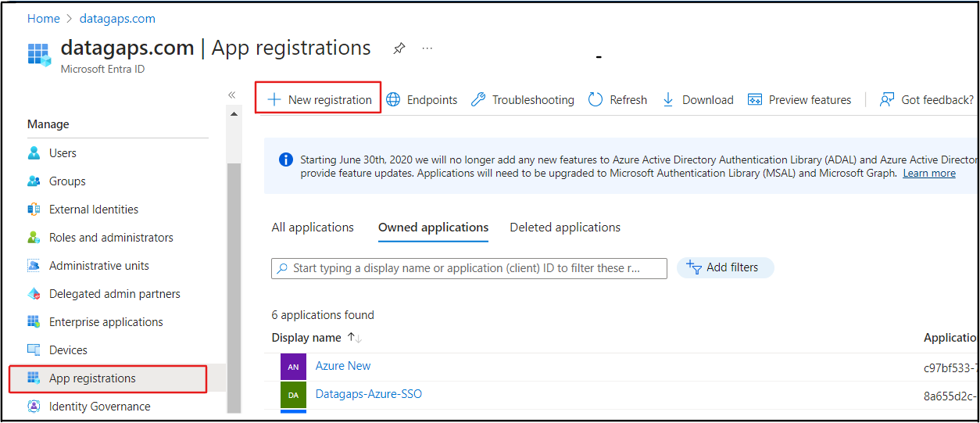Click the Endpoints toolbar label
This screenshot has height=423, width=980.
point(432,100)
